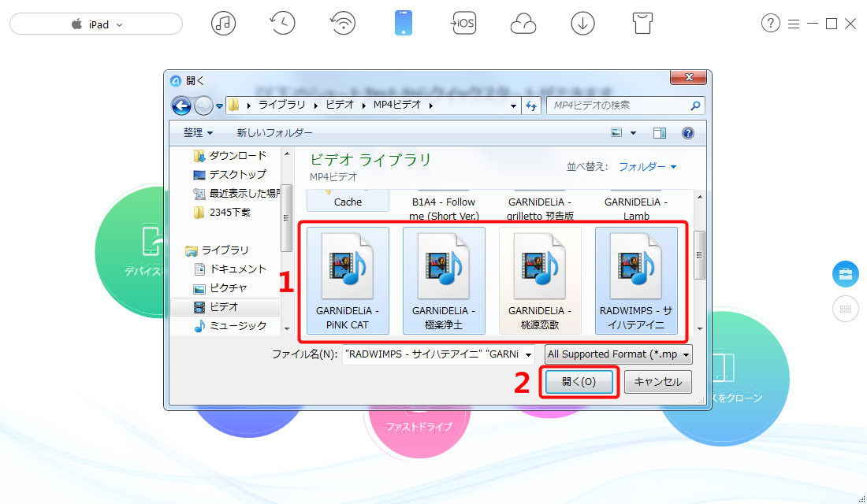Click the grid view circle button
Image resolution: width=867 pixels, height=504 pixels.
coord(846,309)
